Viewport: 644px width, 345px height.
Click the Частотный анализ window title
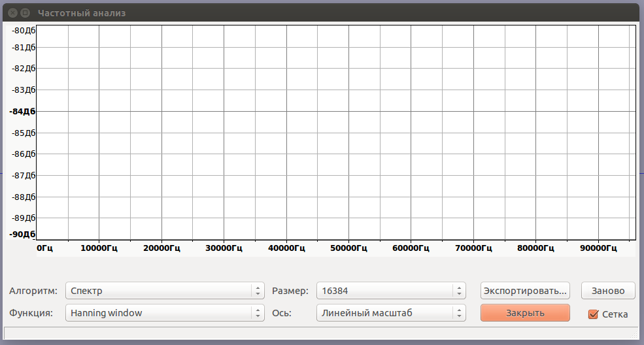coord(82,13)
